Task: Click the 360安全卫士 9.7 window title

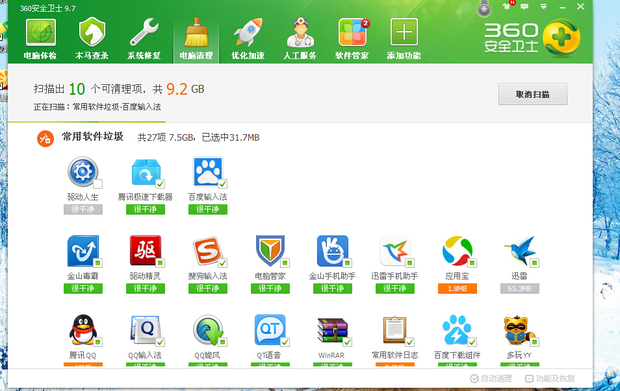Action: [48, 8]
